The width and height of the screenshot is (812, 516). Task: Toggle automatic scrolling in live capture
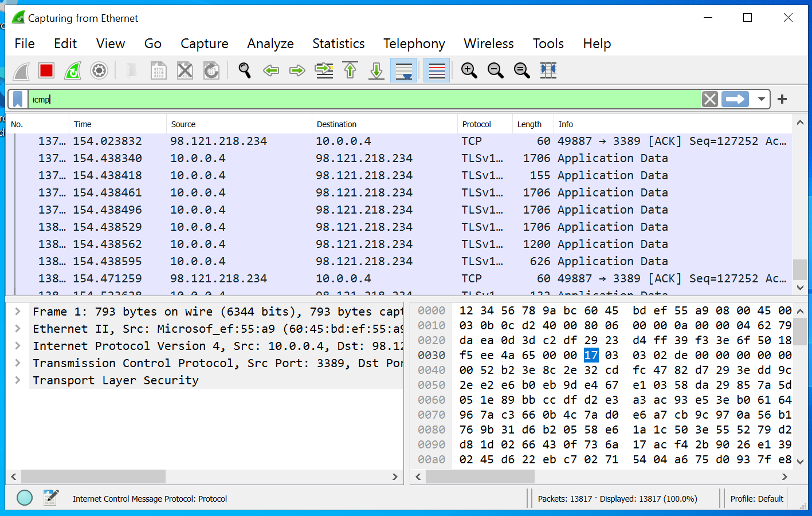403,70
